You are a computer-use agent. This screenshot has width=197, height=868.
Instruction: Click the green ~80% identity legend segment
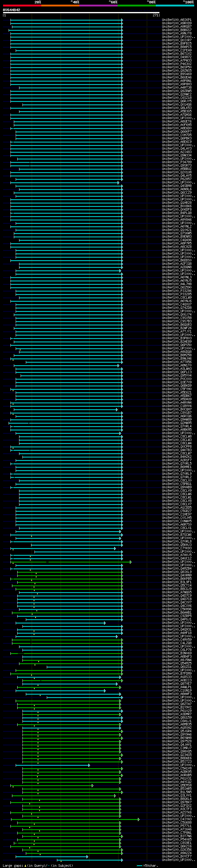pyautogui.click(x=137, y=6)
